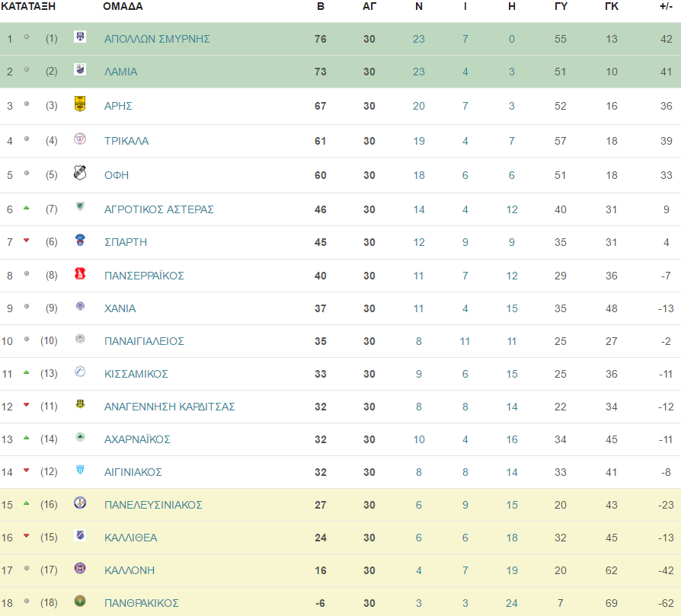Click the ΑΡΗΣ yellow team crest
This screenshot has height=616, width=681.
[80, 104]
